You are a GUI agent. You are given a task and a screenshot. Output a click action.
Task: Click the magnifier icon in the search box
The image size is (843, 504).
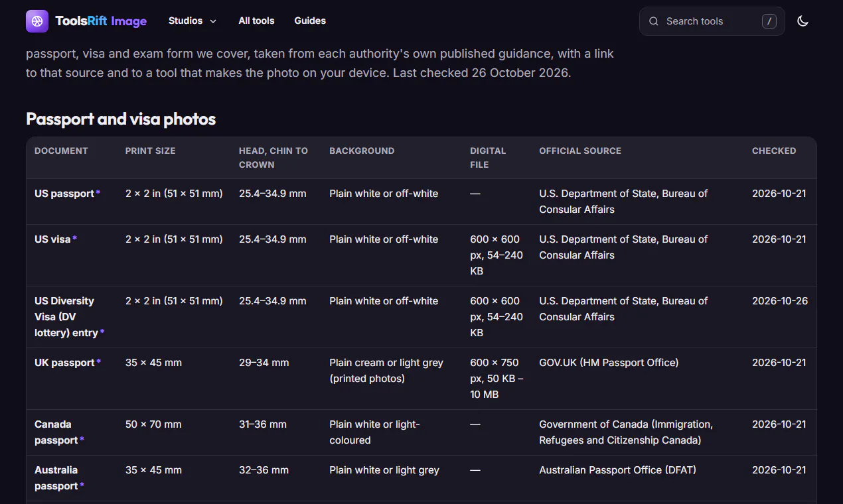[x=654, y=21]
